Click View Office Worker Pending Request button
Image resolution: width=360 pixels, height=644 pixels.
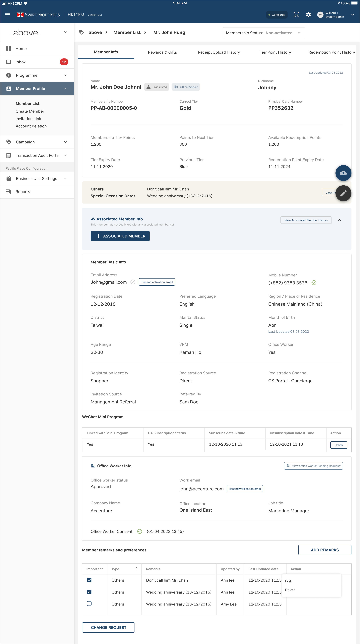pos(314,466)
